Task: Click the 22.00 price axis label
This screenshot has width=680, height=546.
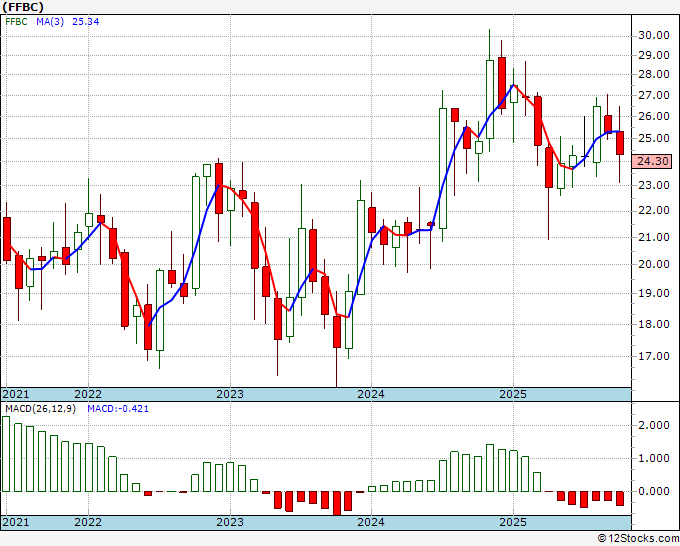Action: (x=654, y=210)
